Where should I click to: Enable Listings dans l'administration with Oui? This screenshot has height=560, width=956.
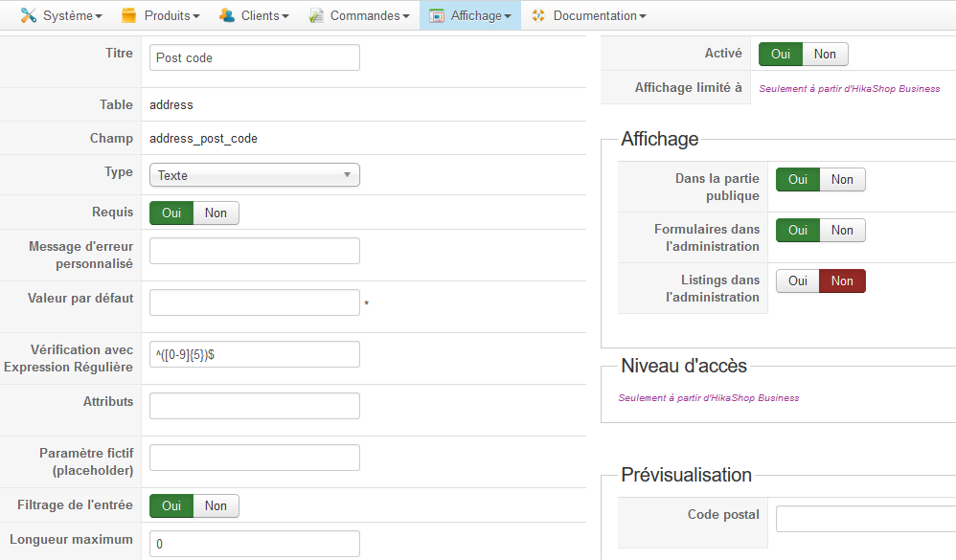798,280
